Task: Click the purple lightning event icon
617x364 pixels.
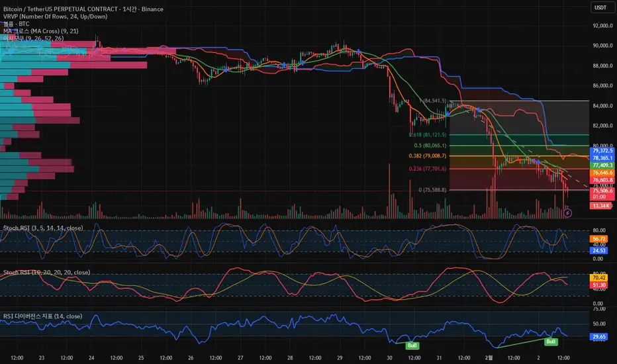Action: click(x=567, y=213)
